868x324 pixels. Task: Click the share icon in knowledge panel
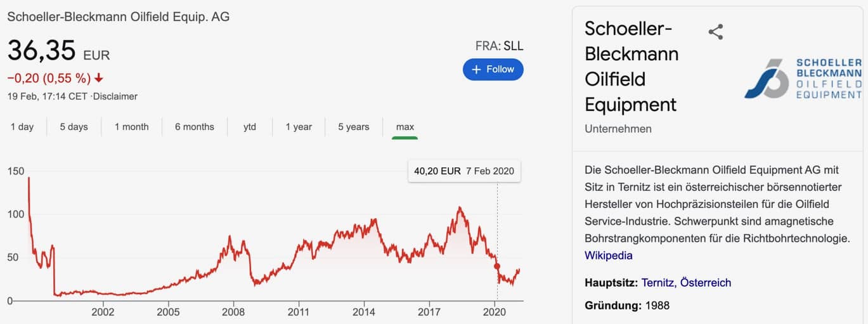(x=716, y=32)
